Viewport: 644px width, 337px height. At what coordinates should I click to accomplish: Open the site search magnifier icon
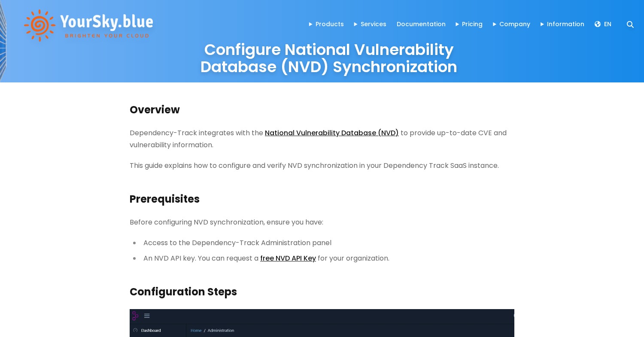point(630,24)
